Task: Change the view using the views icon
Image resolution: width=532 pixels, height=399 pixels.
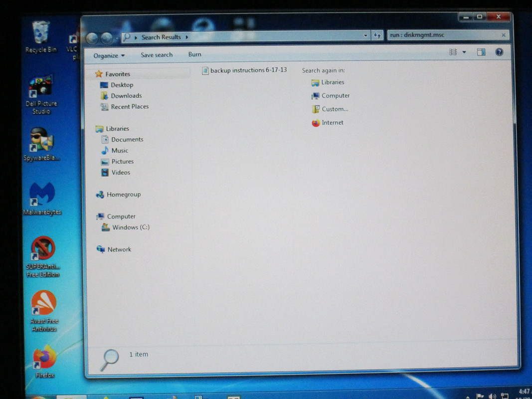Action: click(x=453, y=52)
